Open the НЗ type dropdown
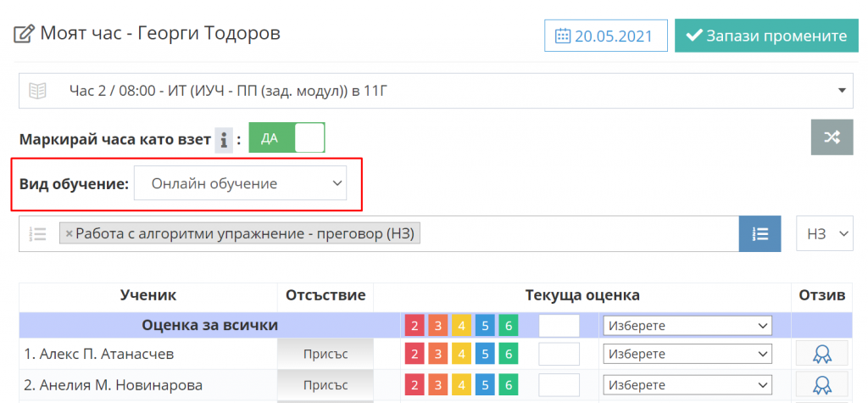This screenshot has width=868, height=403. [824, 233]
